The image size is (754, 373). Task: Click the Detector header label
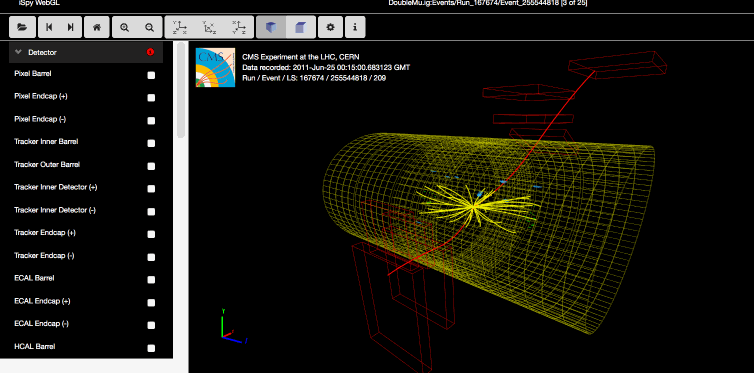click(42, 52)
